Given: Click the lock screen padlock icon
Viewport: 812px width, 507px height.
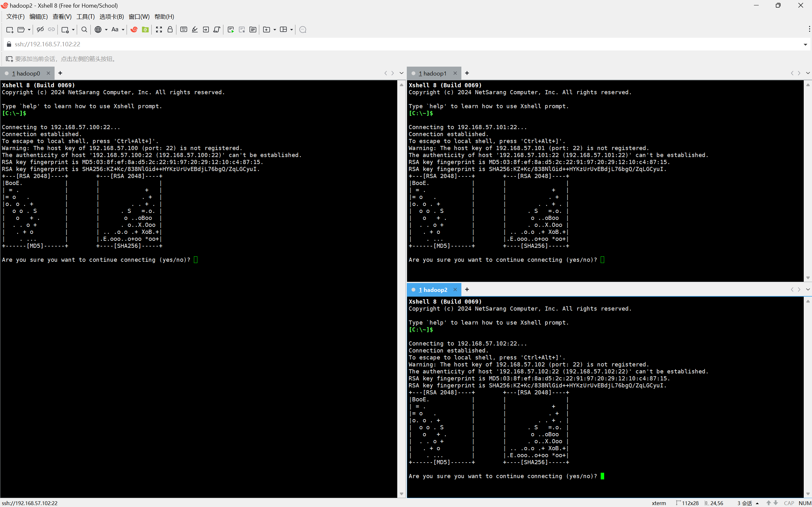Looking at the screenshot, I should (170, 30).
